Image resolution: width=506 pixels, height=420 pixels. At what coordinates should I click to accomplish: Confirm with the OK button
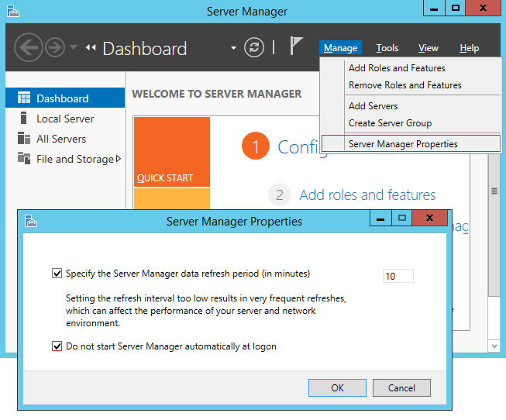click(337, 387)
